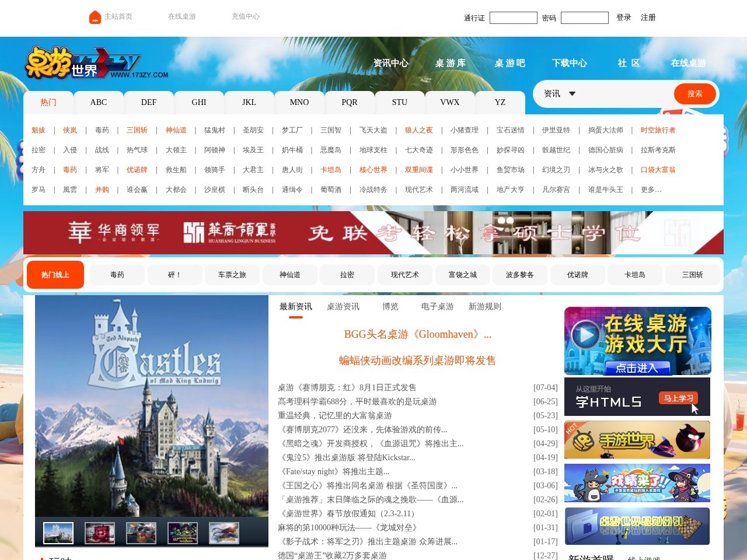Switch to the 最新资讯 news tab
Viewport: 747px width, 560px height.
[x=296, y=307]
